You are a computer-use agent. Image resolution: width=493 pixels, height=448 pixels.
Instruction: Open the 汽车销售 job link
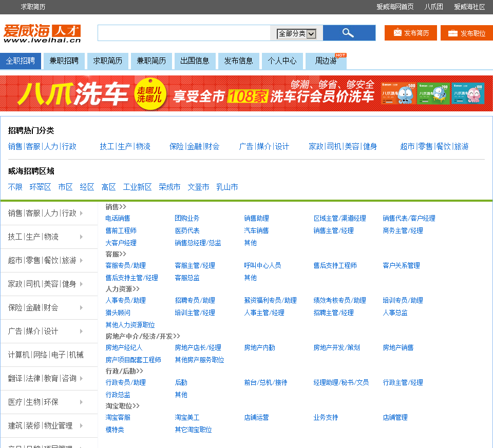click(257, 230)
